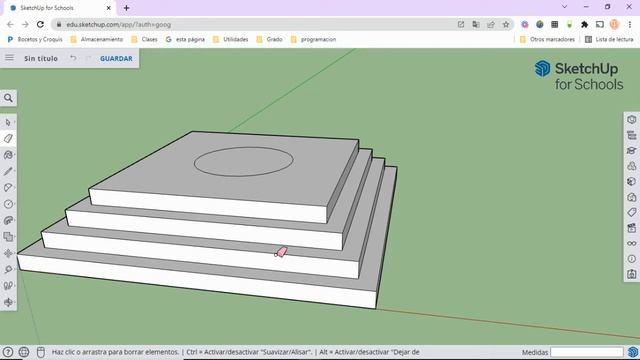The height and width of the screenshot is (360, 640).
Task: Open the hamburger menu beside Sin título
Action: pyautogui.click(x=9, y=58)
